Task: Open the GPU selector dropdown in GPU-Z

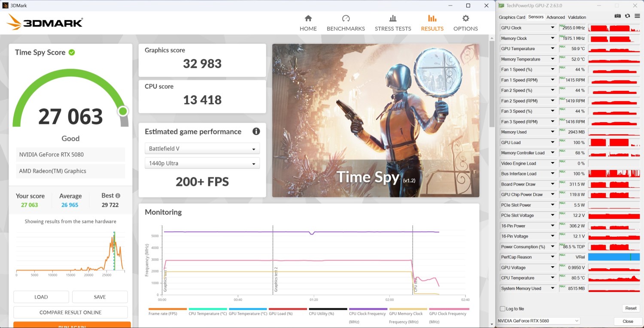Action: [538, 321]
